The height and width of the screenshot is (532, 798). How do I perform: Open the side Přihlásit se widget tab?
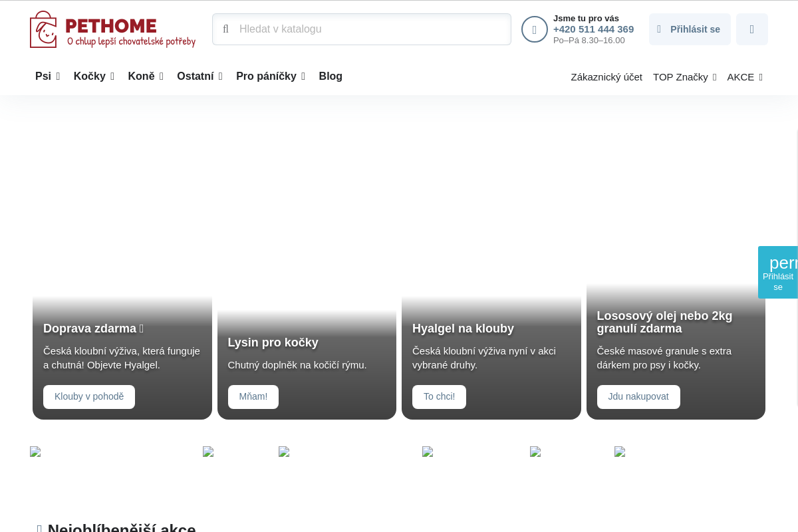[778, 273]
